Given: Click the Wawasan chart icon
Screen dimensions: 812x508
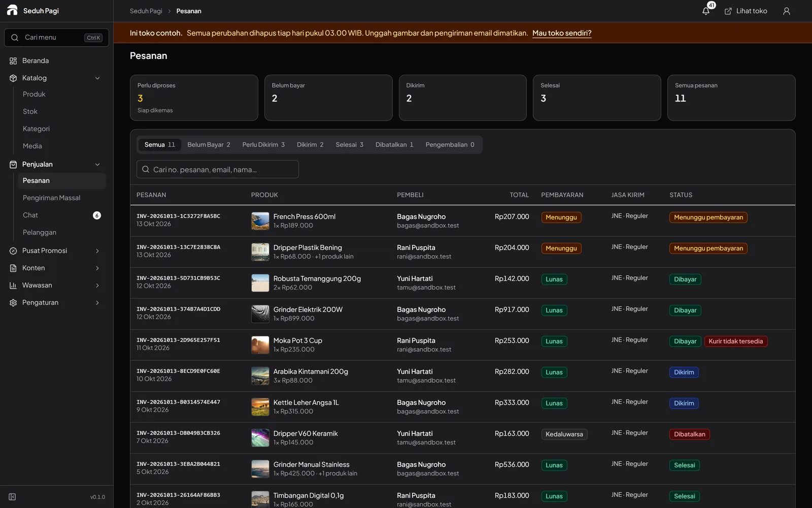Looking at the screenshot, I should (13, 285).
